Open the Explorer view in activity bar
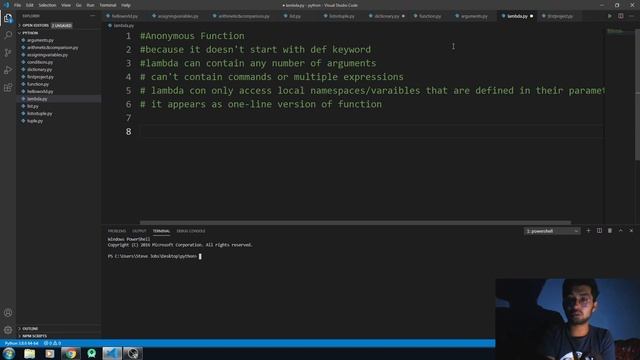 point(8,18)
